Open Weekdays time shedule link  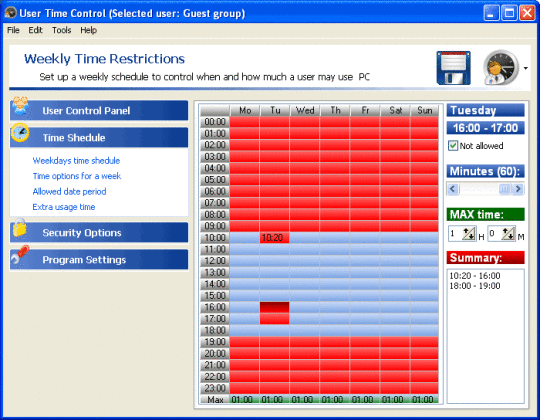(76, 161)
